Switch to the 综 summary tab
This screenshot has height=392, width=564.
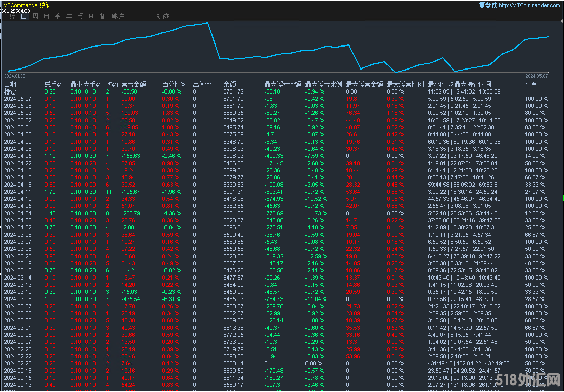[x=12, y=16]
